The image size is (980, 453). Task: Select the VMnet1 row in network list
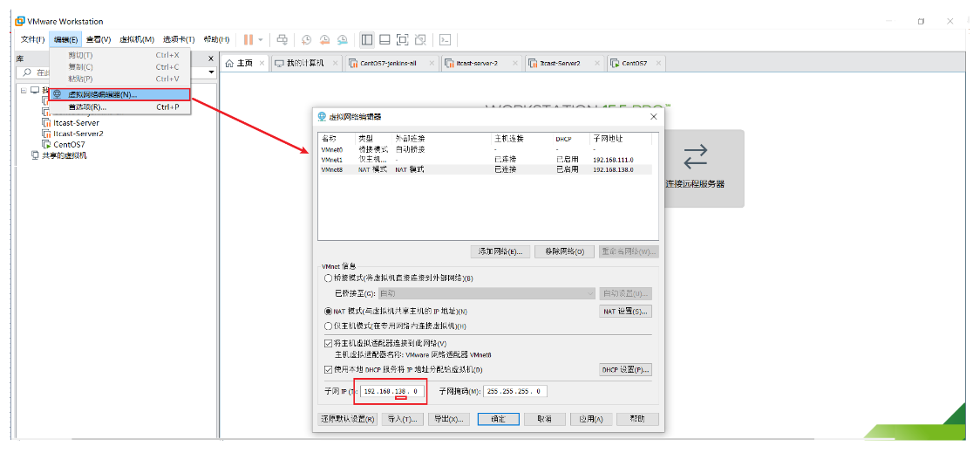pyautogui.click(x=486, y=160)
